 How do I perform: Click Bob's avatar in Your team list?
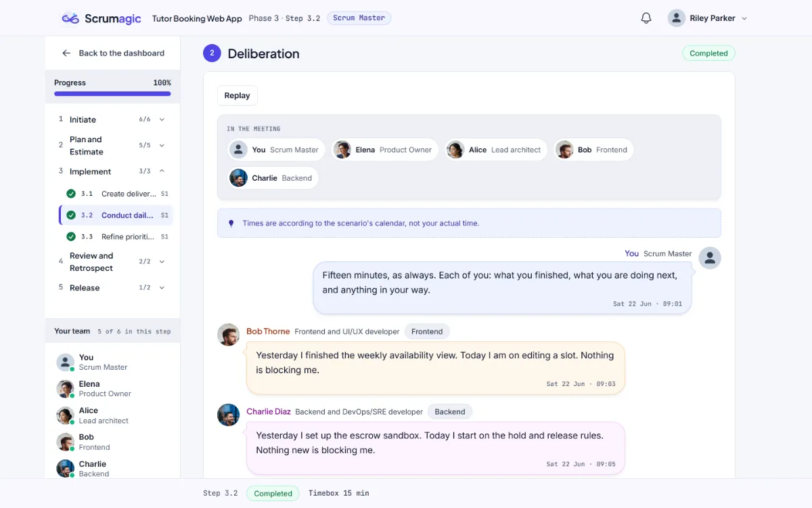65,442
